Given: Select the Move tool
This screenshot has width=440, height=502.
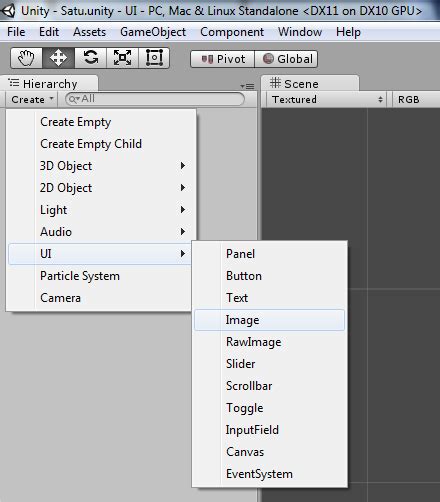Looking at the screenshot, I should pos(58,58).
